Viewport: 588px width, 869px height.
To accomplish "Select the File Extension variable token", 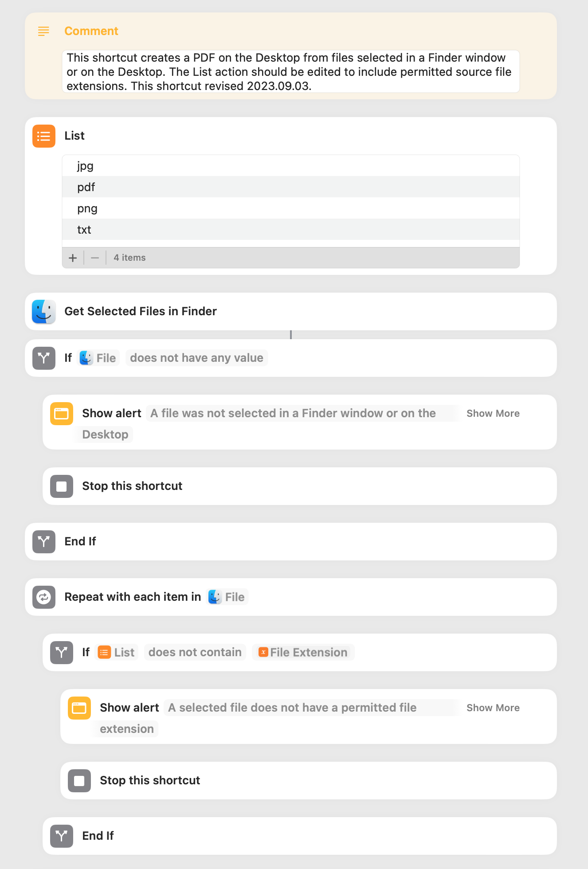I will click(x=303, y=653).
